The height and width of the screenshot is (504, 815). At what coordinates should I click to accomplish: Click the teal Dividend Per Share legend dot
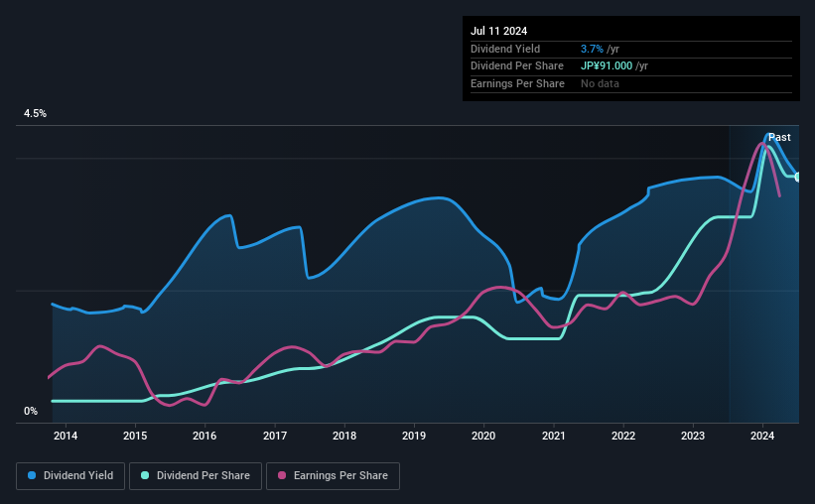[145, 475]
